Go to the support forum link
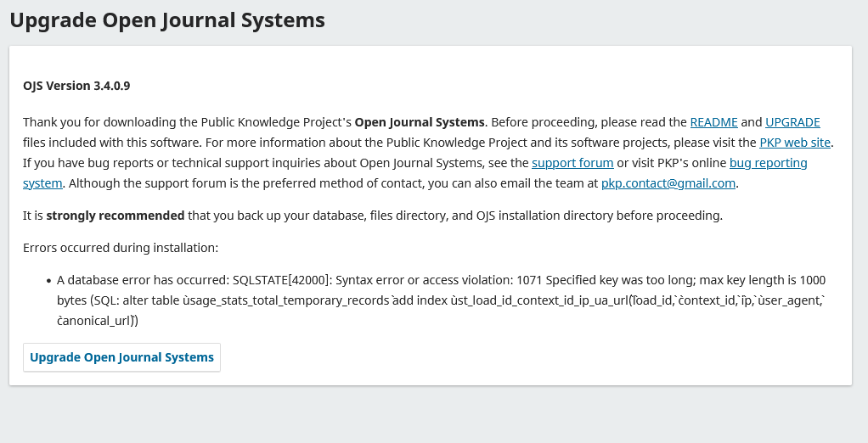868x443 pixels. tap(572, 162)
